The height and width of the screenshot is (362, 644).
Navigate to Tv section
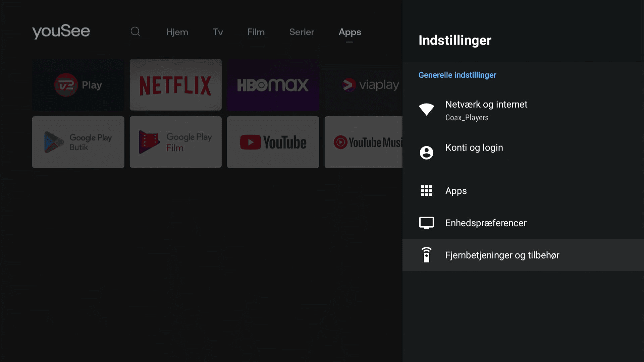click(218, 32)
